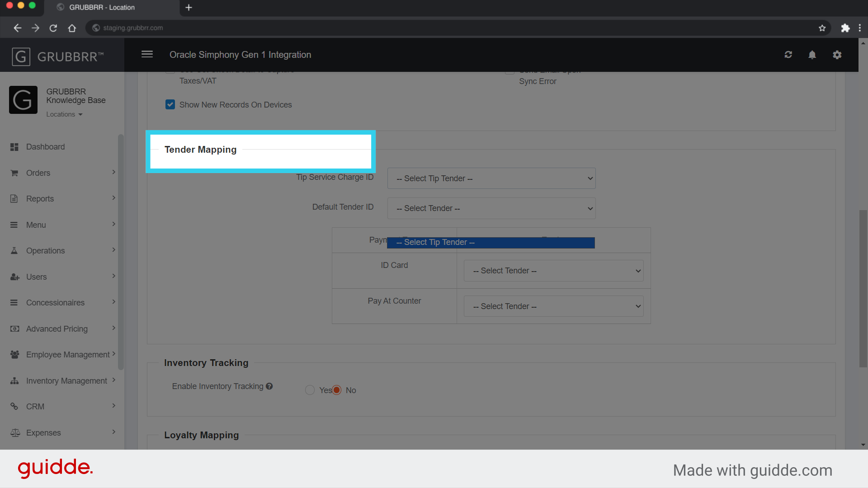
Task: Click the page vertical scrollbar thumb
Action: (863, 289)
